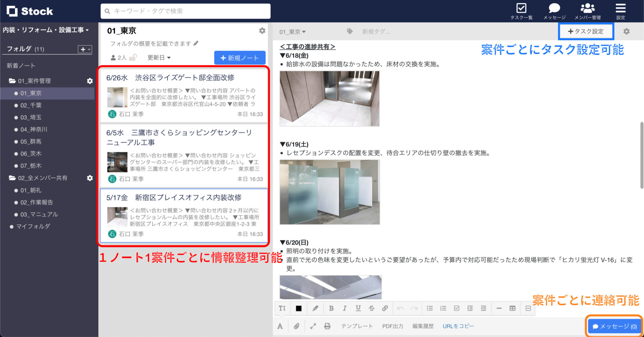Click the gear icon for 01_東京 folder header
Viewport: 644px width, 337px height.
tap(262, 31)
